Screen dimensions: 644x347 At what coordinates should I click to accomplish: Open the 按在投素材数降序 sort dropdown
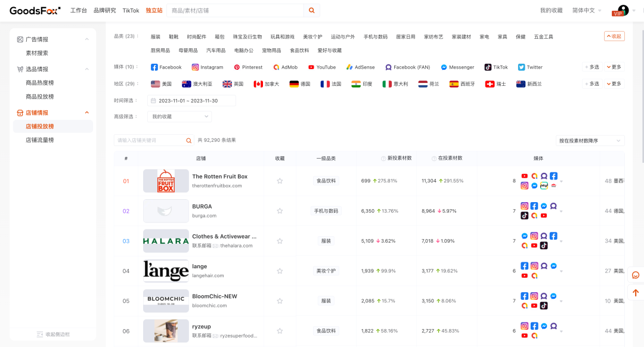point(590,141)
